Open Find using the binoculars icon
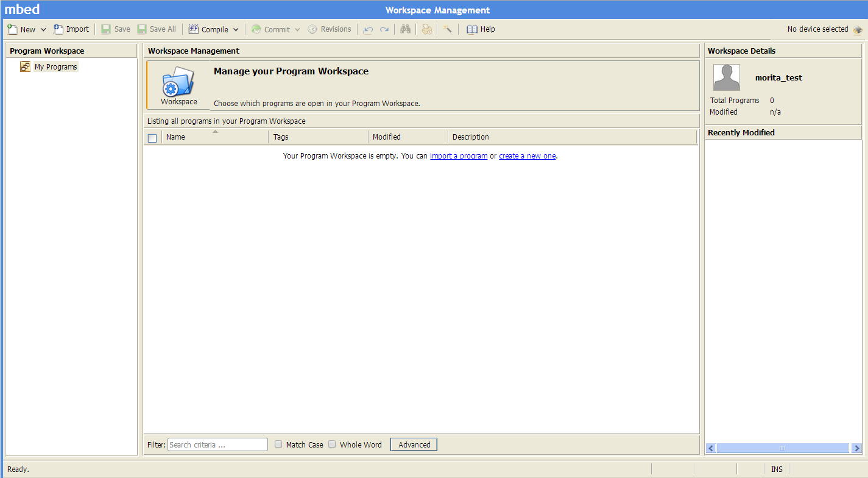The image size is (868, 478). tap(405, 29)
